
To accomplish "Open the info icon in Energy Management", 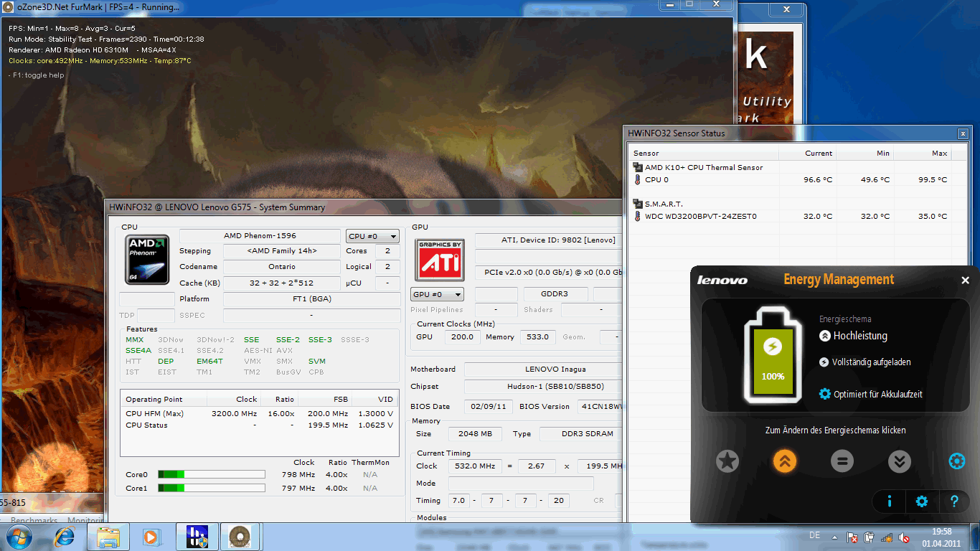I will pyautogui.click(x=890, y=501).
